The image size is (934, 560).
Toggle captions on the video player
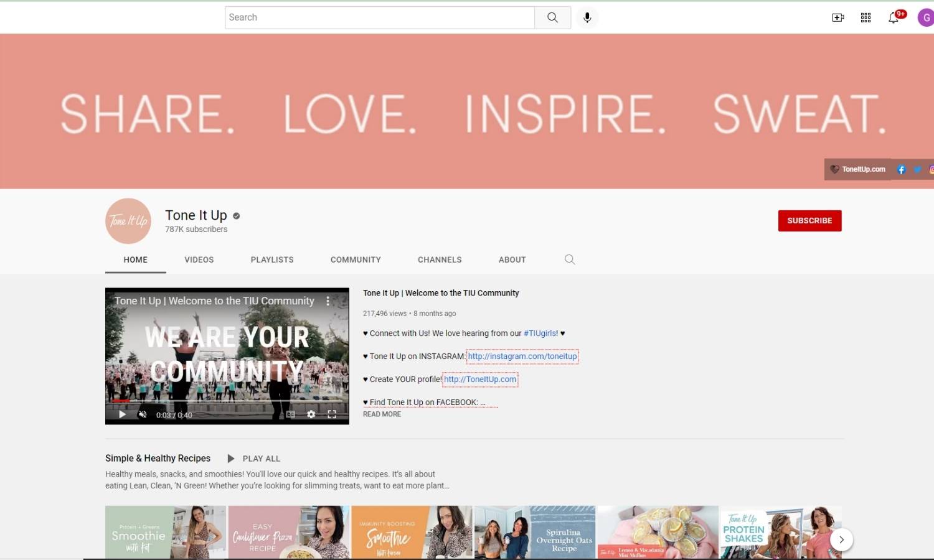(291, 414)
